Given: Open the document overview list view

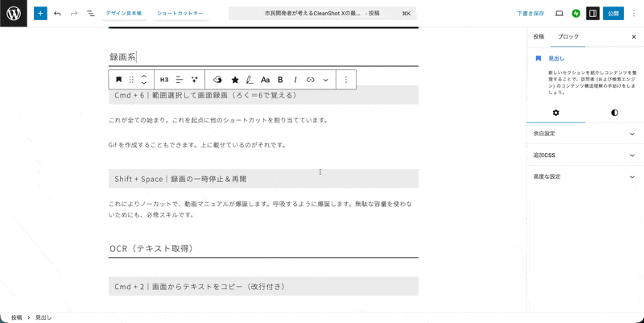Looking at the screenshot, I should point(90,14).
